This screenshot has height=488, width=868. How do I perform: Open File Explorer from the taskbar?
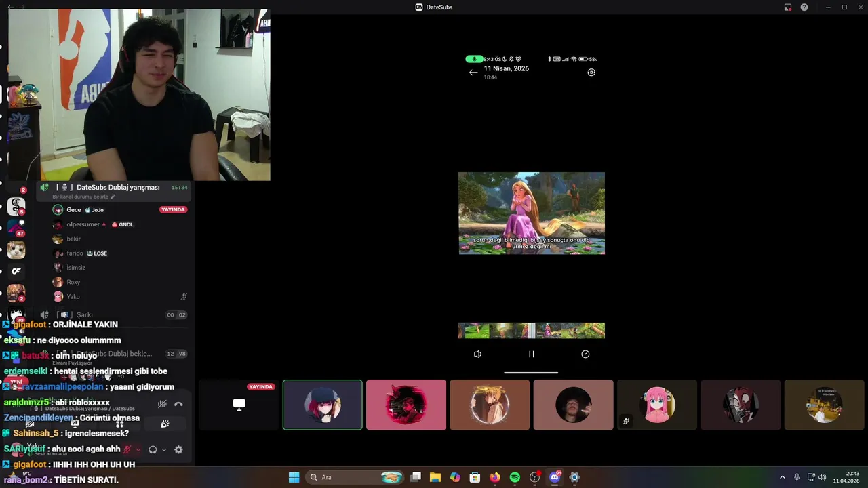(x=435, y=477)
